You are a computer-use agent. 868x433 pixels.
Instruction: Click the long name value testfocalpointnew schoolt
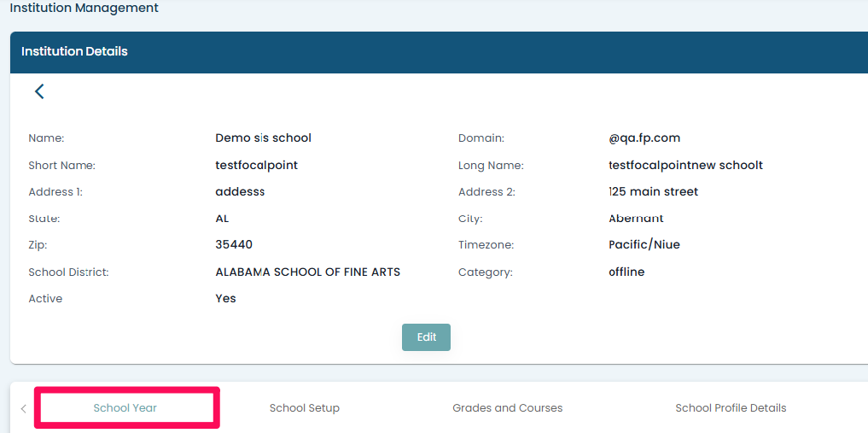pyautogui.click(x=685, y=165)
